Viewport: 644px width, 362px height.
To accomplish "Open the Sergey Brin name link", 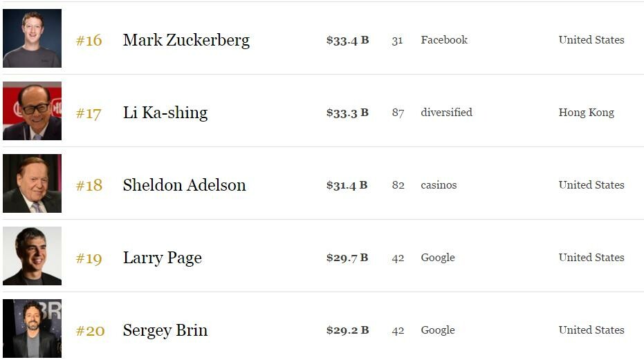I will (165, 331).
